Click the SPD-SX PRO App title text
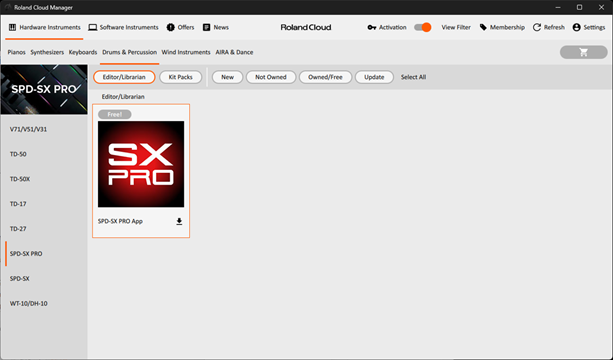The image size is (613, 360). pos(120,221)
